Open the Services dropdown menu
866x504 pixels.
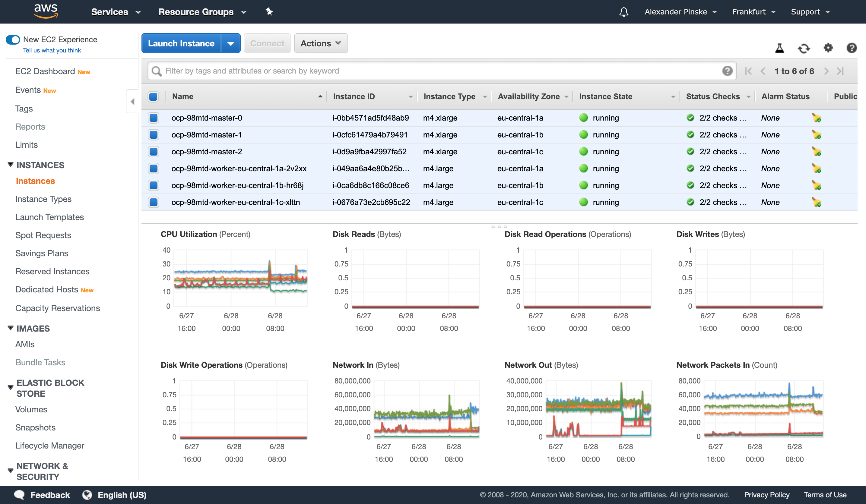(116, 12)
